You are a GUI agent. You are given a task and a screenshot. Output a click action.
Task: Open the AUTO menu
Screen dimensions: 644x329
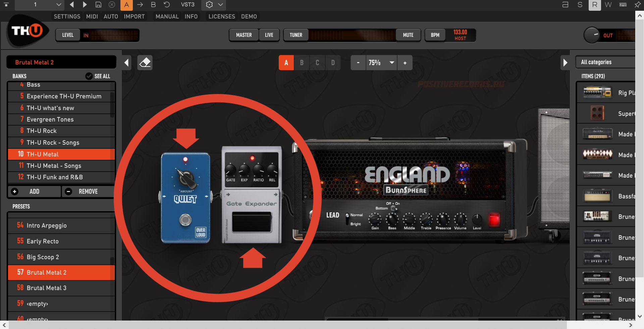pos(111,16)
